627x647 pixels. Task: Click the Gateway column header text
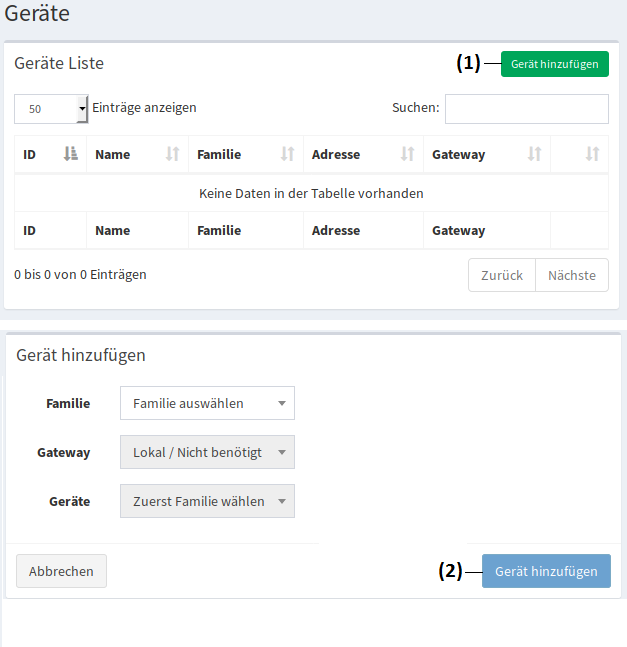click(x=458, y=154)
